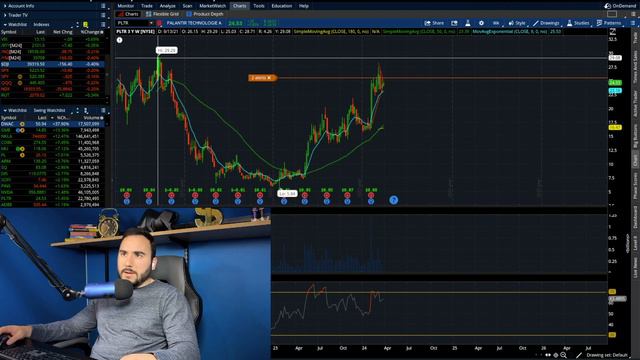
Task: Click the Lo: 5.84 price bubble
Action: [x=287, y=193]
